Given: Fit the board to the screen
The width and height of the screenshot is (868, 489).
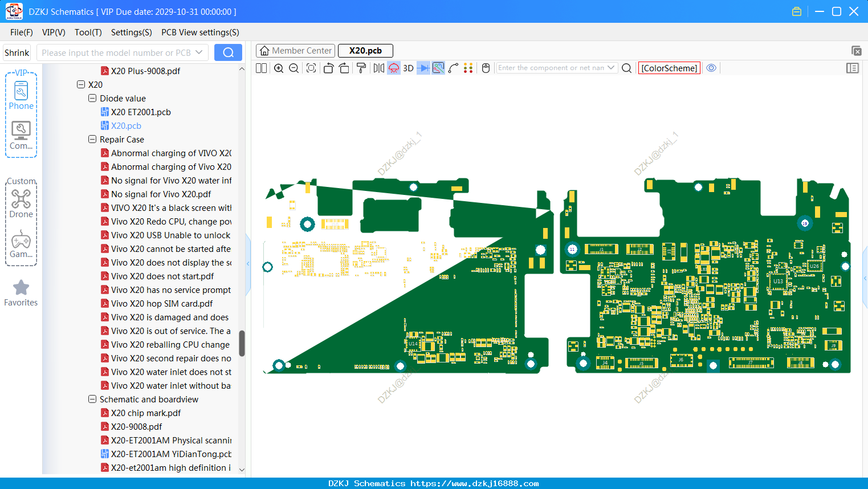Looking at the screenshot, I should click(311, 68).
